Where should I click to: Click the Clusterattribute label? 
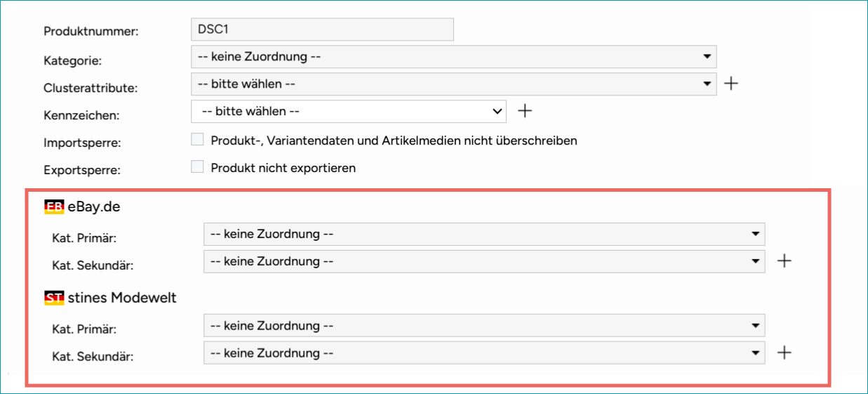point(91,88)
